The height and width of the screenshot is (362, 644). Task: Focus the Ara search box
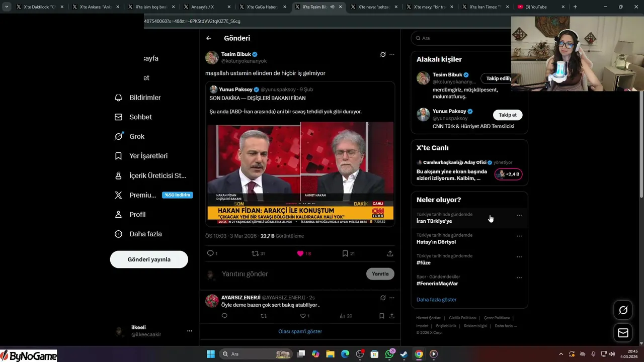[x=461, y=38]
